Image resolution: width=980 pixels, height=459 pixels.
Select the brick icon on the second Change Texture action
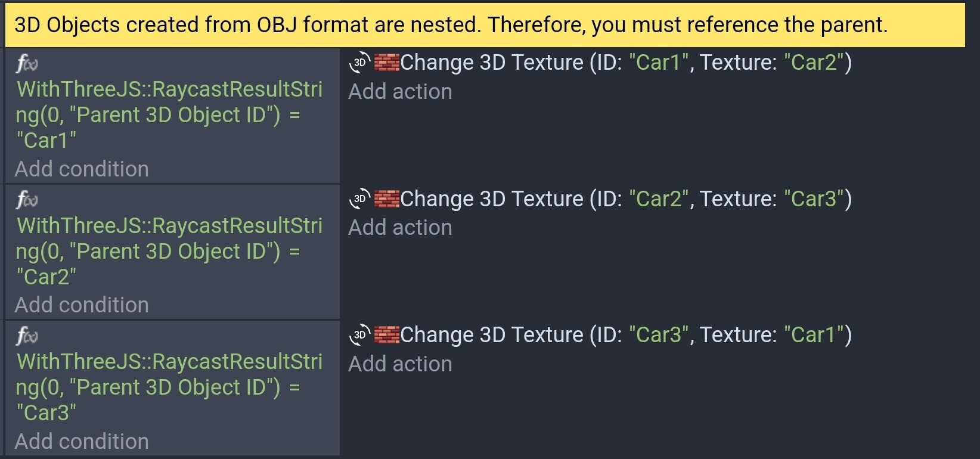[x=386, y=198]
